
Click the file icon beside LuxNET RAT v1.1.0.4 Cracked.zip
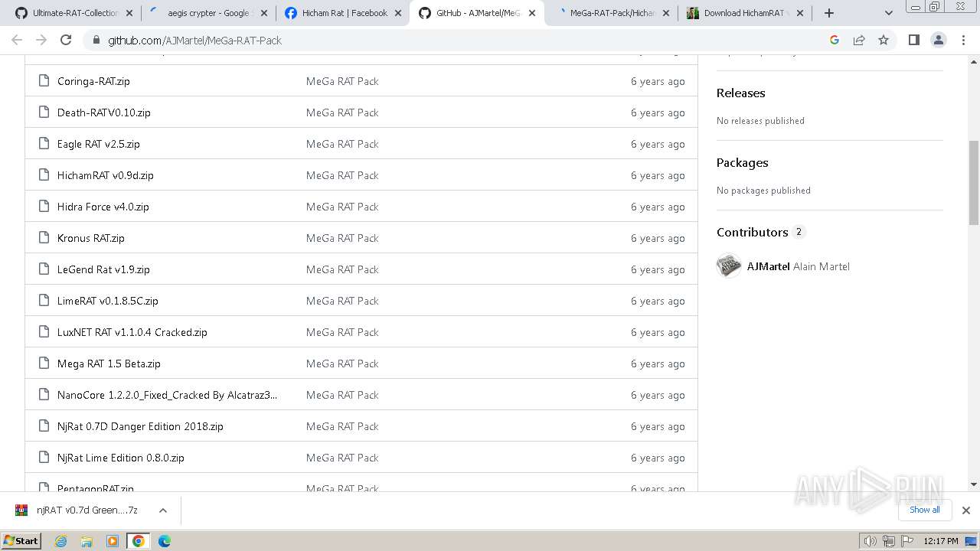[44, 331]
